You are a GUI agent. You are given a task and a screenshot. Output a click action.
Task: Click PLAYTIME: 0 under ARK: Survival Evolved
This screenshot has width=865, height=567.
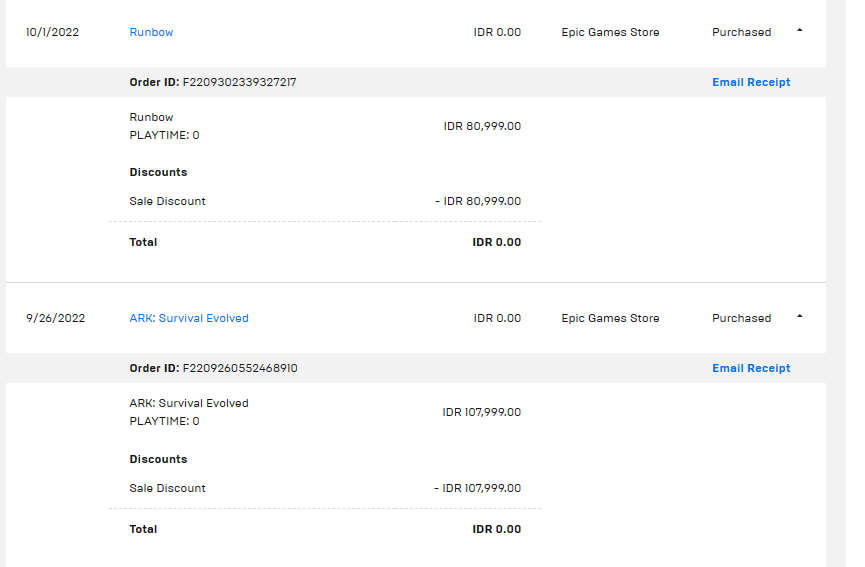[x=164, y=421]
